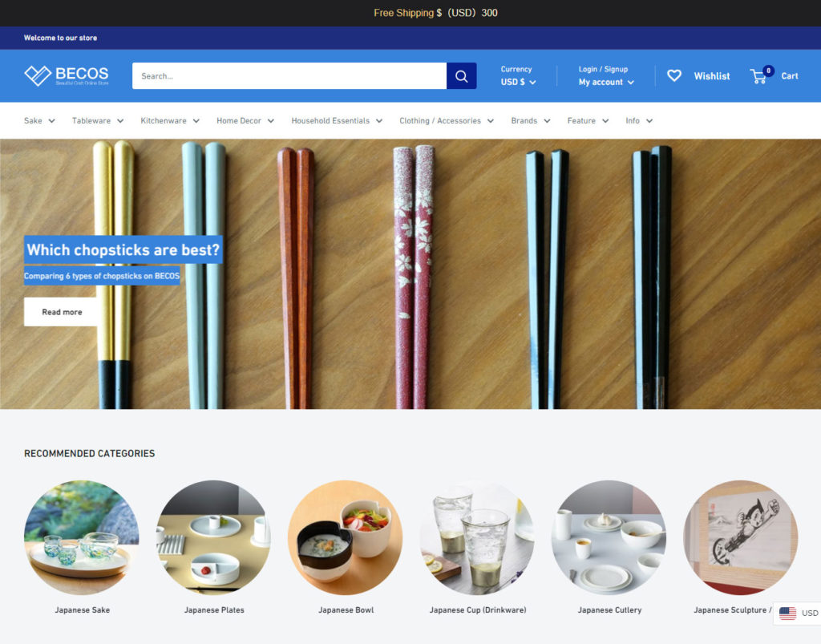Screen dimensions: 821x644
Task: Type in the search input field
Action: point(289,76)
